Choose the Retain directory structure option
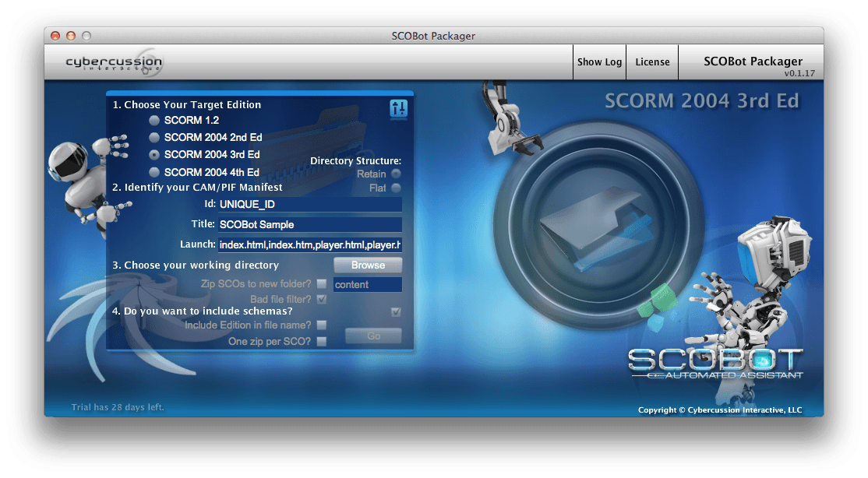Image resolution: width=868 pixels, height=478 pixels. (x=396, y=174)
